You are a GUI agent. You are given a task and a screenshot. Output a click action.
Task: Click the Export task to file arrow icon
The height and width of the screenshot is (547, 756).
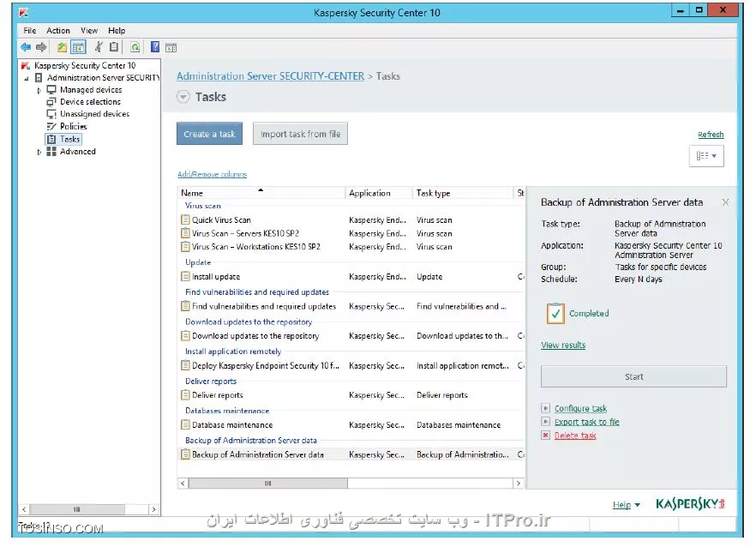[x=545, y=422]
